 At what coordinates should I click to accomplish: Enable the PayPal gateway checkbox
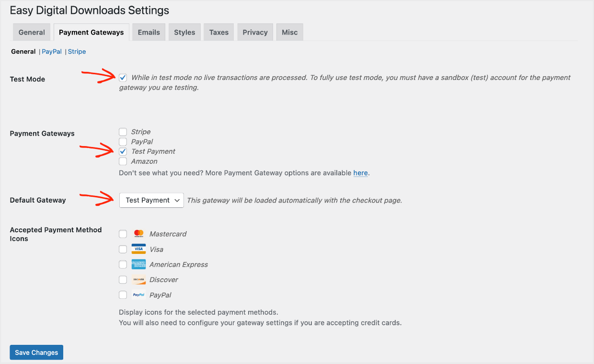click(123, 141)
